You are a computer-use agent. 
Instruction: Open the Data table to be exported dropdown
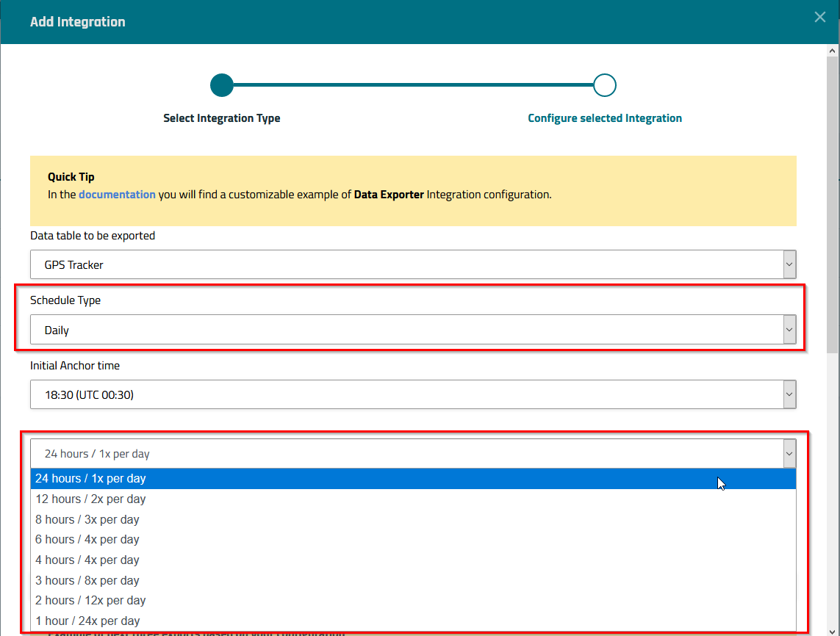[412, 264]
